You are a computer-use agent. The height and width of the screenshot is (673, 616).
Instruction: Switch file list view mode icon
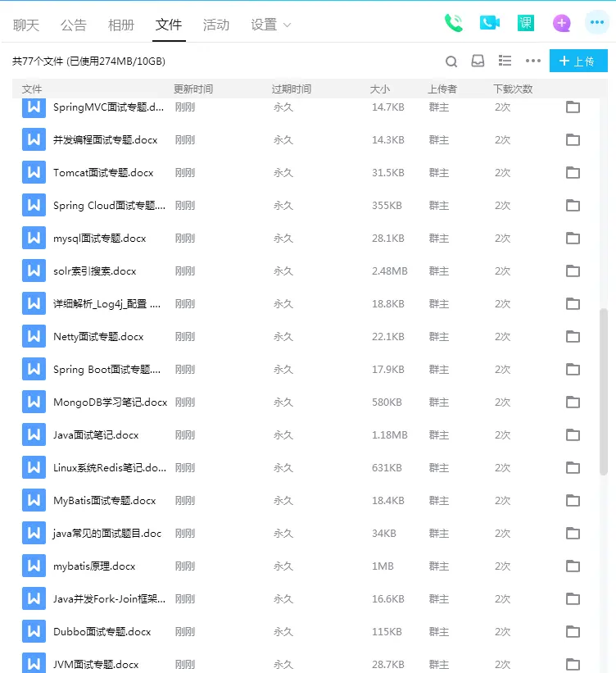[x=505, y=61]
